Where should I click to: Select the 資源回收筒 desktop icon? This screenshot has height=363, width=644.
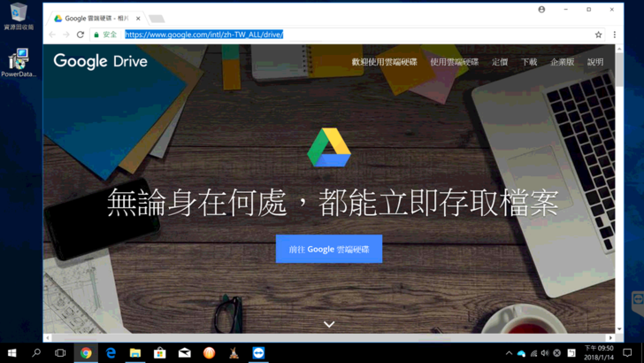[x=19, y=17]
